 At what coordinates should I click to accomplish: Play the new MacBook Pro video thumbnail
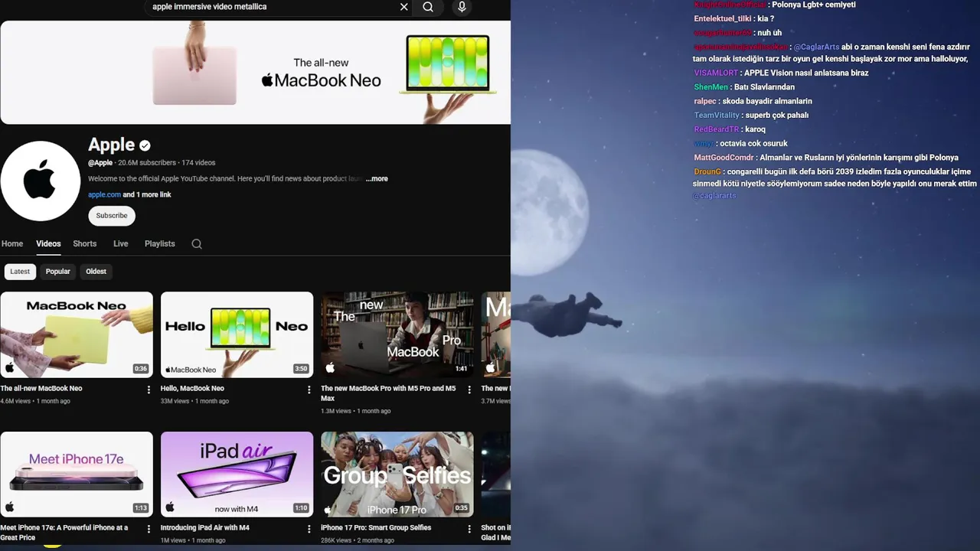point(397,334)
